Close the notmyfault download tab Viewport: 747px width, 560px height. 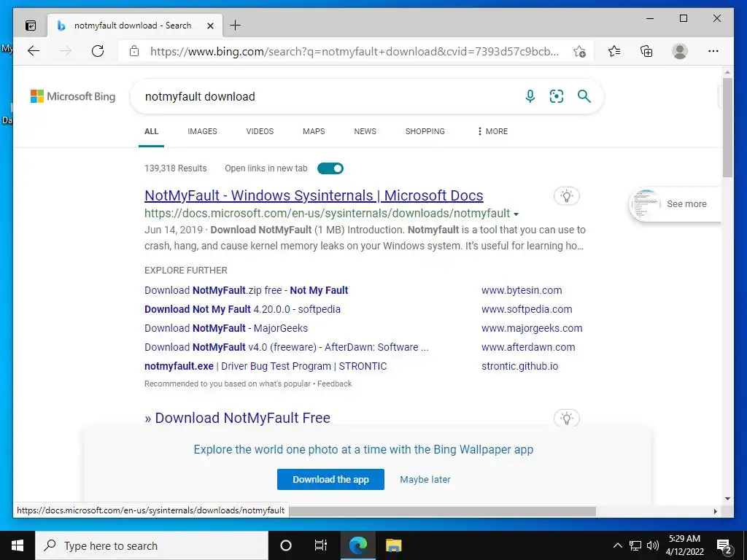click(210, 26)
